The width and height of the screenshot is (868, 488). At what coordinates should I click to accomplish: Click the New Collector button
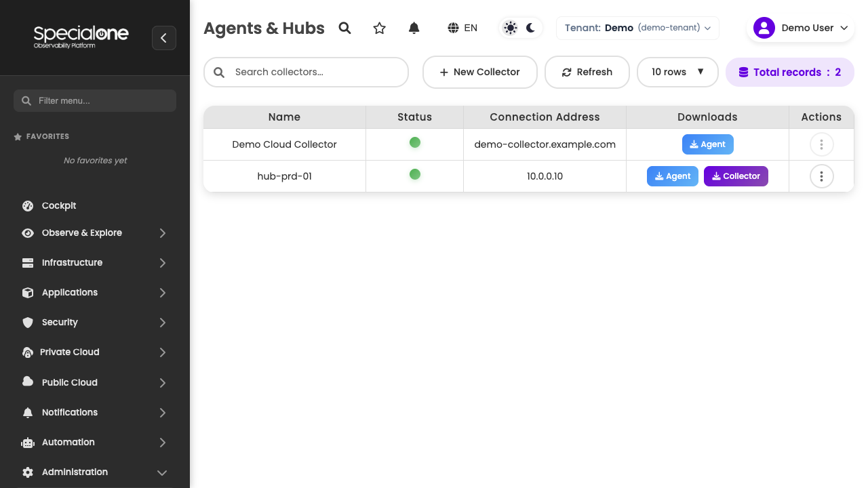click(480, 72)
